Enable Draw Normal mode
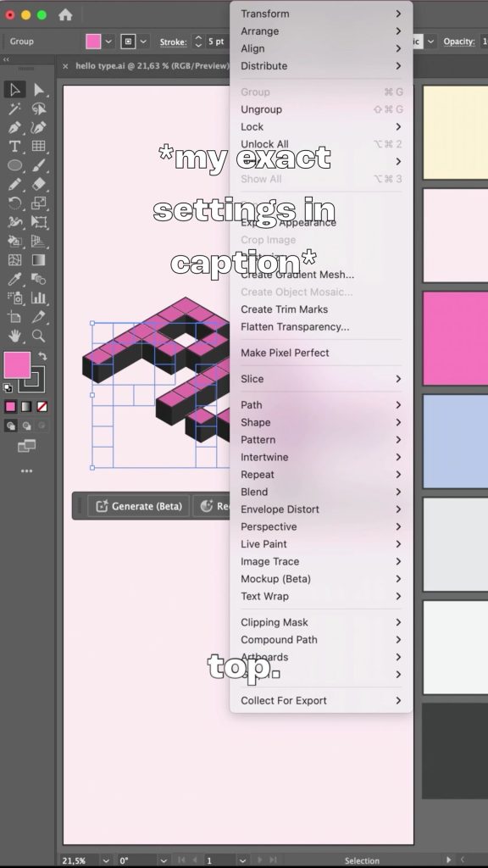Viewport: 488px width, 868px height. (x=10, y=426)
